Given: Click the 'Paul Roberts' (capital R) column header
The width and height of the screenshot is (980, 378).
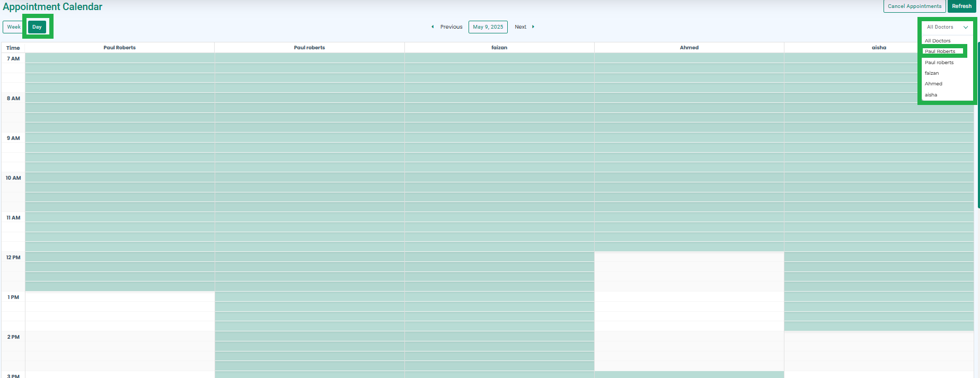Looking at the screenshot, I should [x=120, y=48].
